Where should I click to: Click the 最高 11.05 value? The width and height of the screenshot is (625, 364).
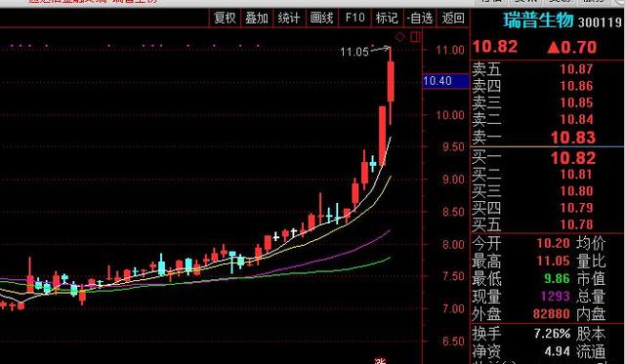point(554,262)
